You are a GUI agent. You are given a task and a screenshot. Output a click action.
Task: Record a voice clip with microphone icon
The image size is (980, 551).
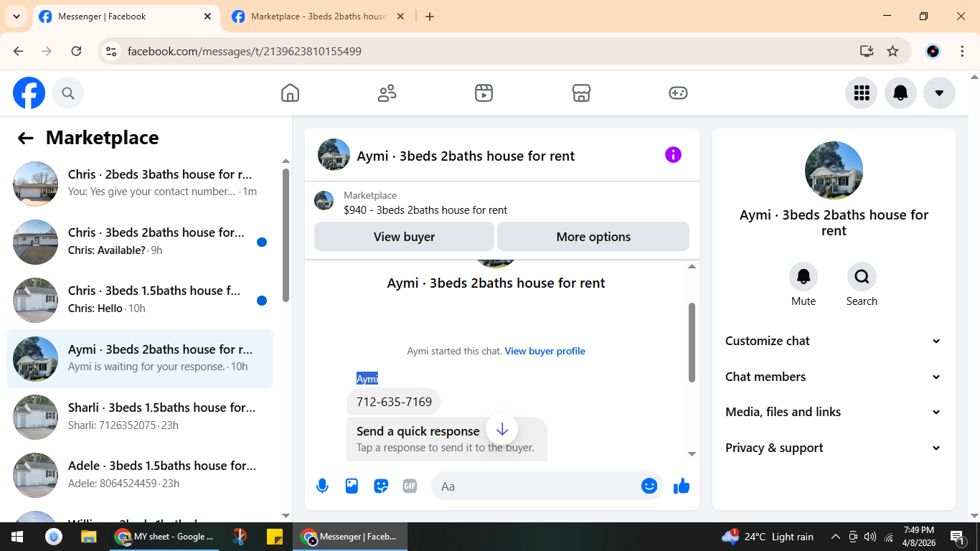tap(322, 486)
